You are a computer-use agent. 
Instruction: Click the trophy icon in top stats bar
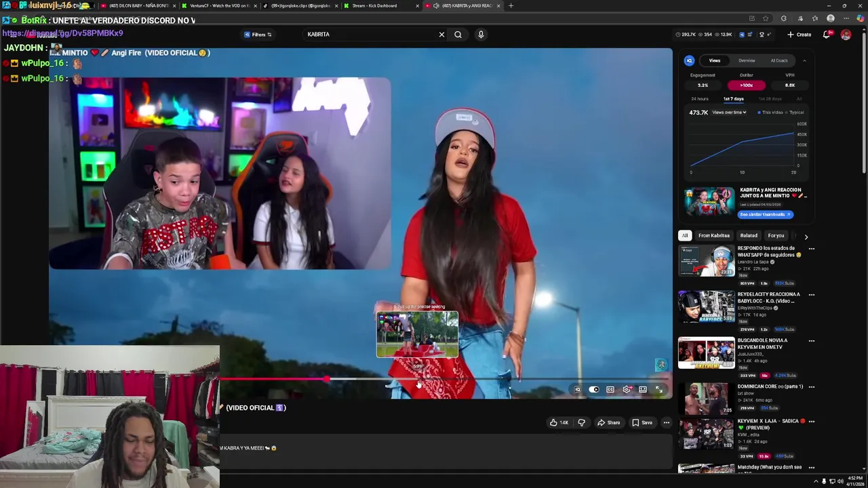pyautogui.click(x=762, y=35)
